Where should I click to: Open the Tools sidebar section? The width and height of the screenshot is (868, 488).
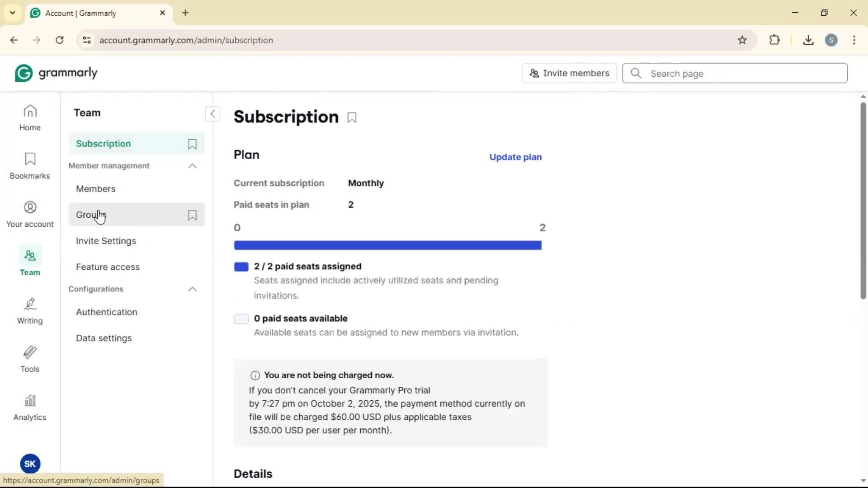30,359
